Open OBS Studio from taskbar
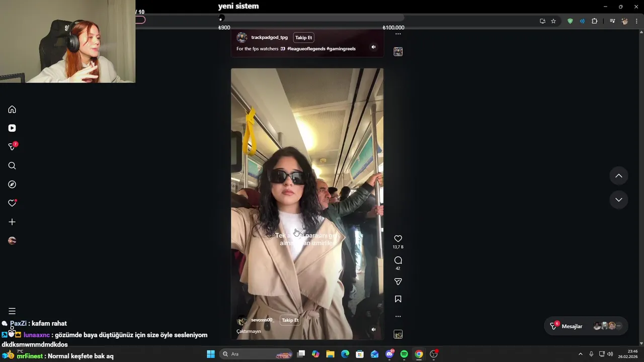Screen dimensions: 644x362 coord(434,354)
